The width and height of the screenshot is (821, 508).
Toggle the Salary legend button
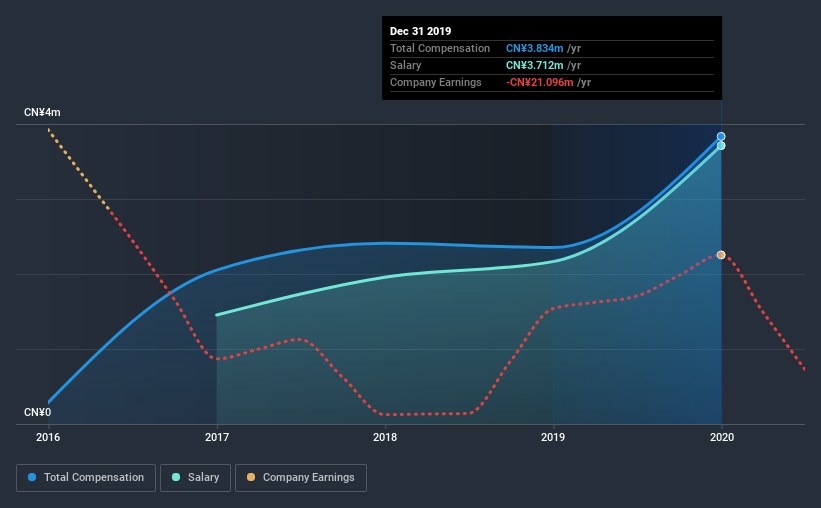(195, 478)
